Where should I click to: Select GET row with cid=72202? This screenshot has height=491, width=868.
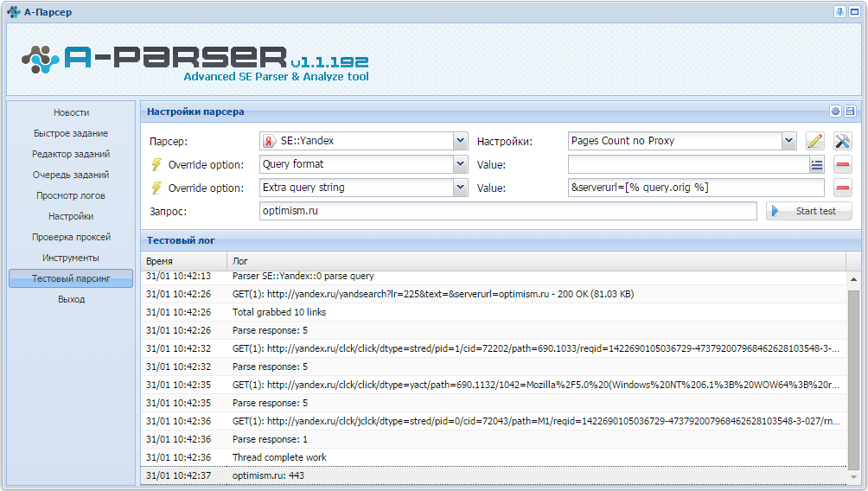pos(494,348)
